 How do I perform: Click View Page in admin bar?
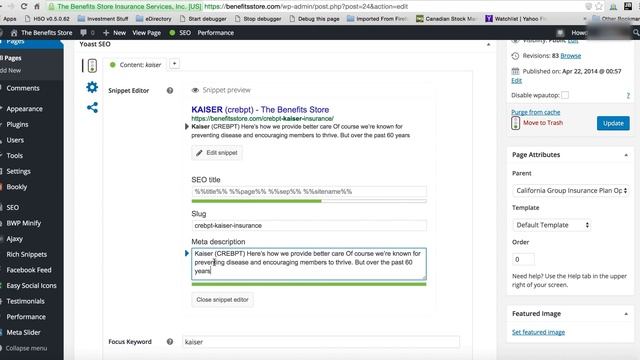[x=147, y=32]
